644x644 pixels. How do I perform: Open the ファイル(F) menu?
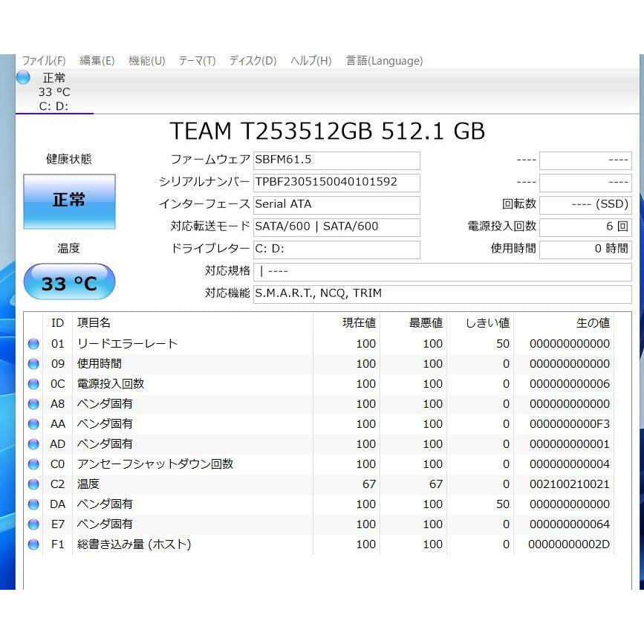tap(45, 61)
